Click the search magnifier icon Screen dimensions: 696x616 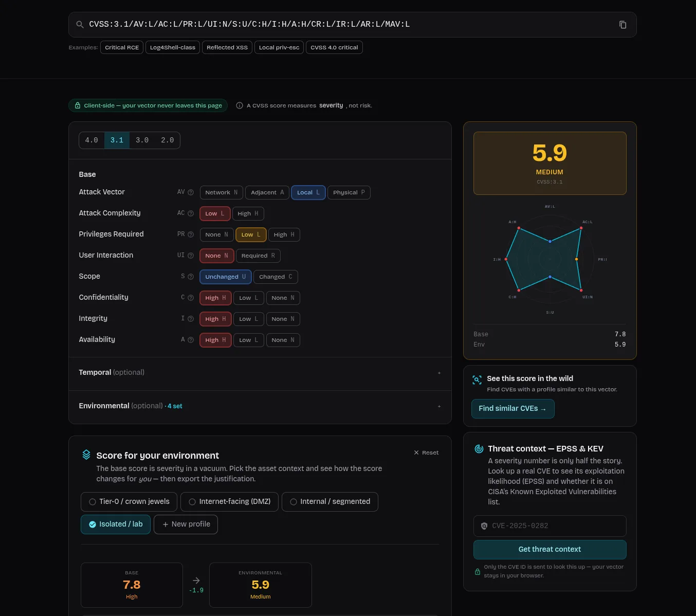coord(80,25)
